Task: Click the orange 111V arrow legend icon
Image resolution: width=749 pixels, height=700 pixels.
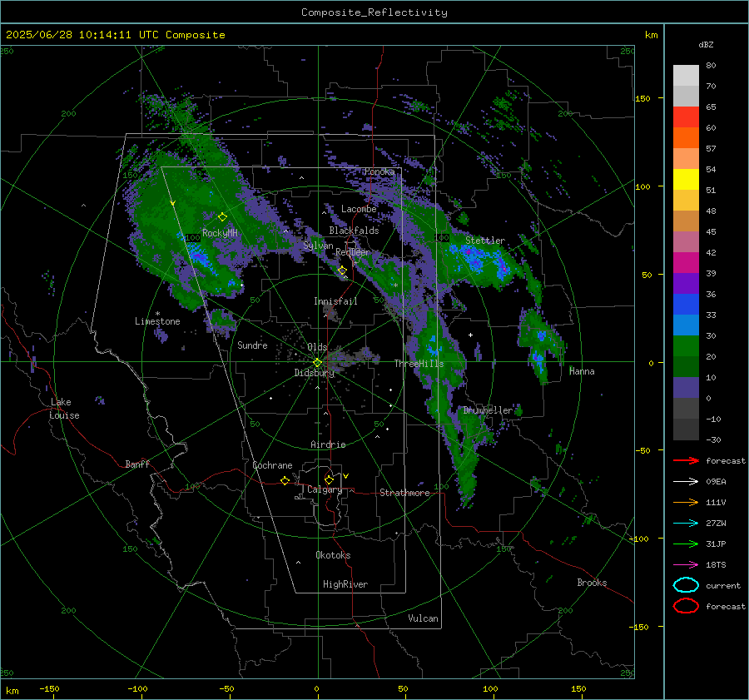Action: tap(686, 502)
